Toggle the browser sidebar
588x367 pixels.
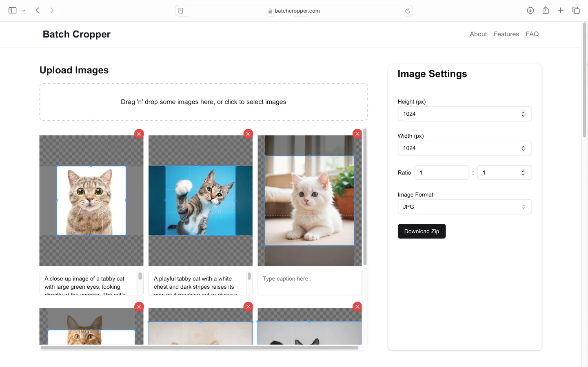click(12, 10)
